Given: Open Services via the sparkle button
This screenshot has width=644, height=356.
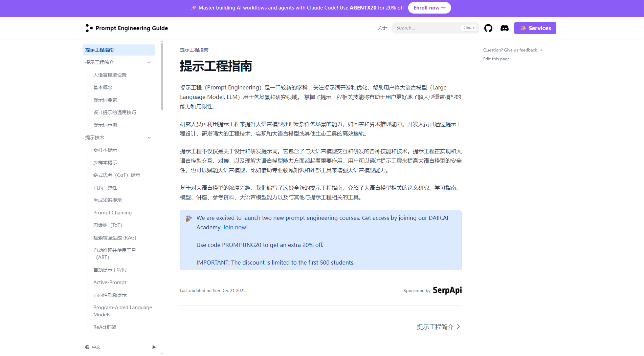Looking at the screenshot, I should coord(535,28).
